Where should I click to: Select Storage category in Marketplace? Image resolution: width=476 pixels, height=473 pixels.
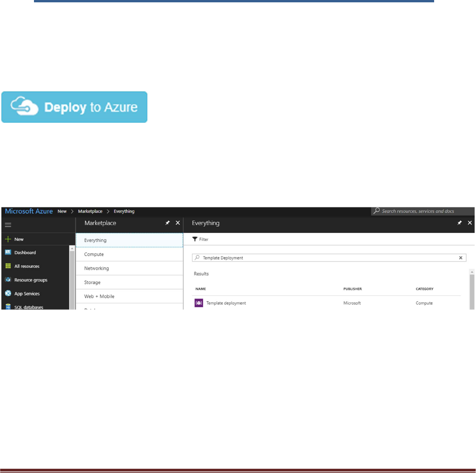coord(129,282)
